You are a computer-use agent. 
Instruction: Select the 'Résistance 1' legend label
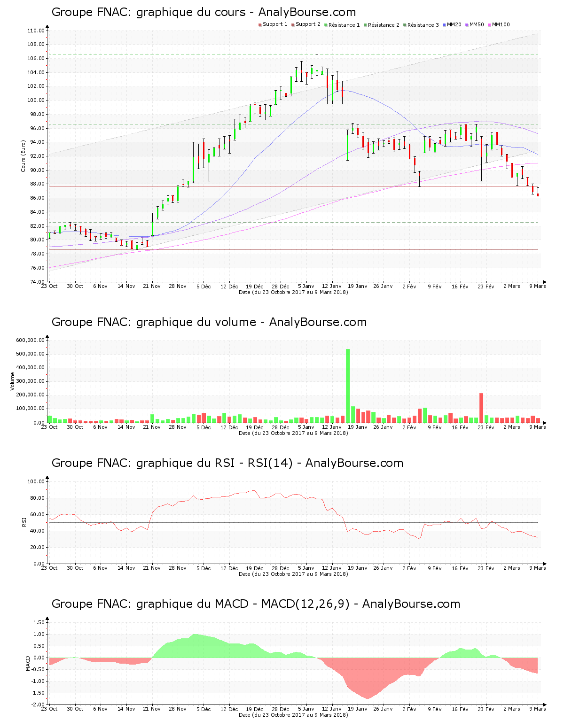344,25
